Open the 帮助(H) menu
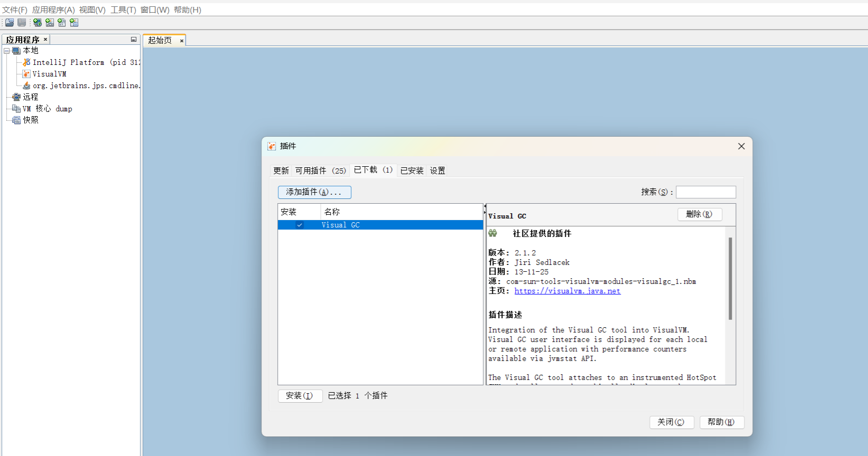The width and height of the screenshot is (868, 456). (188, 10)
